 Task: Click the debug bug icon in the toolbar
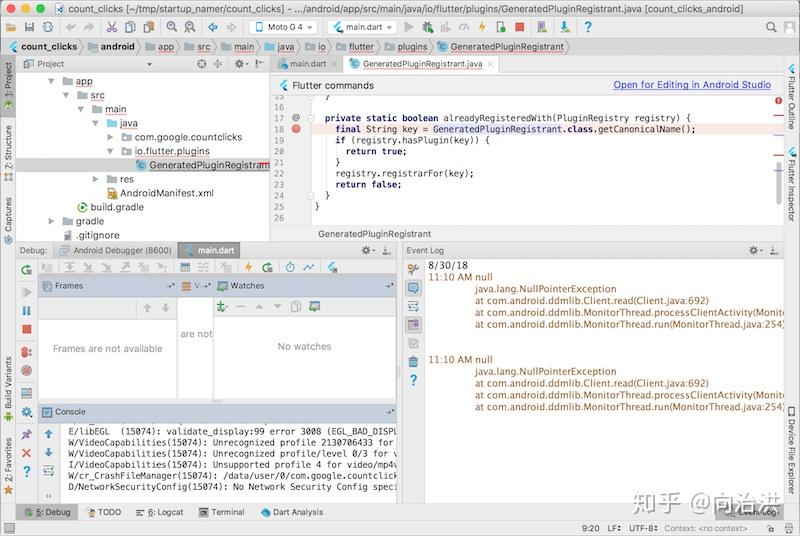coord(428,27)
